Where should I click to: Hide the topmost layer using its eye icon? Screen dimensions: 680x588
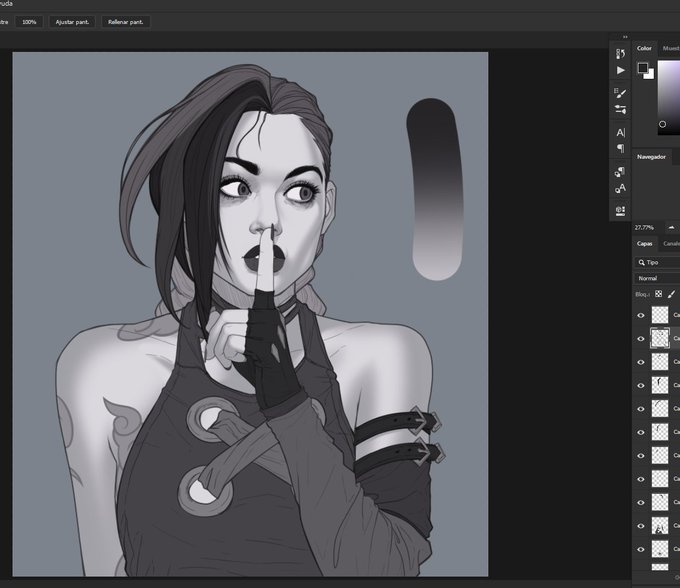tap(641, 315)
